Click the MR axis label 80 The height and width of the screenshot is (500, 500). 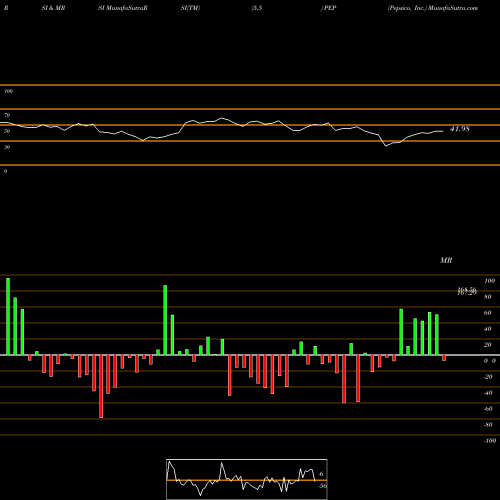click(x=488, y=297)
